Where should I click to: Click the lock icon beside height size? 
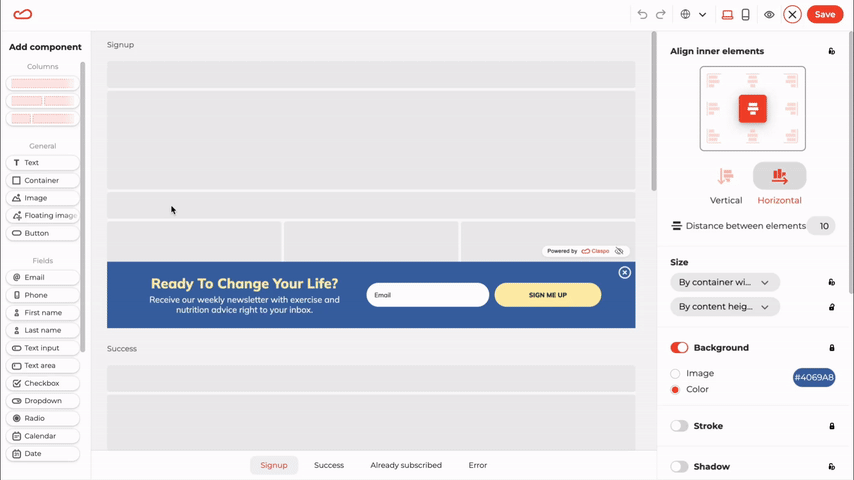tap(832, 307)
